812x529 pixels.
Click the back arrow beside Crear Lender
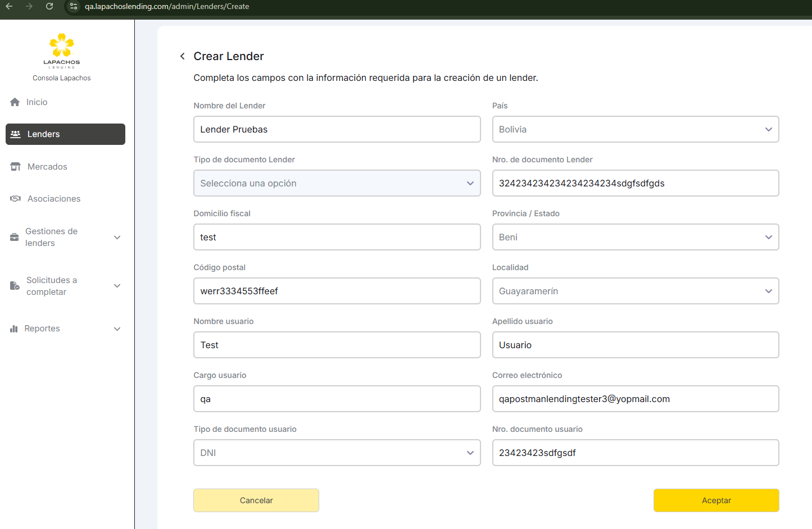(183, 56)
